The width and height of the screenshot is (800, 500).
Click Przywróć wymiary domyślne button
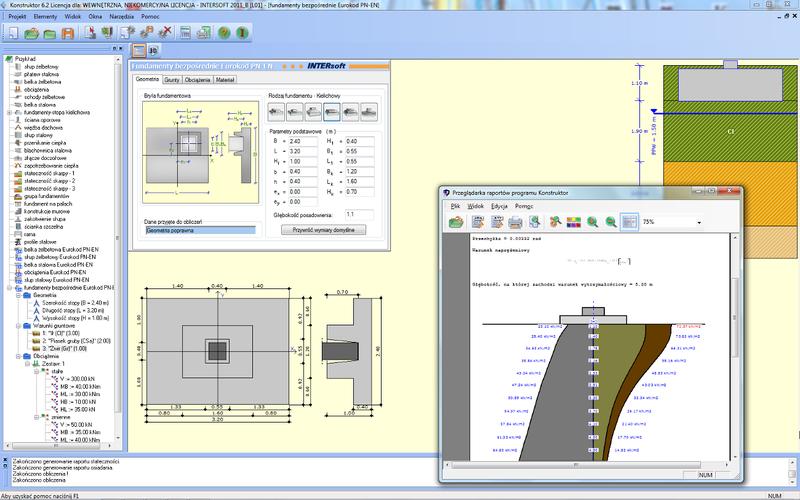329,230
